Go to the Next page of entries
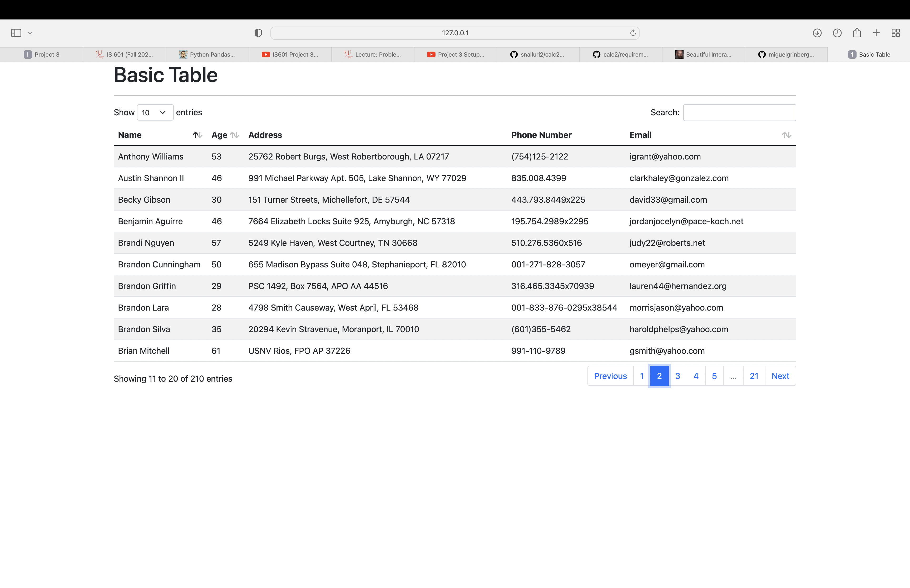The height and width of the screenshot is (588, 910). tap(780, 376)
